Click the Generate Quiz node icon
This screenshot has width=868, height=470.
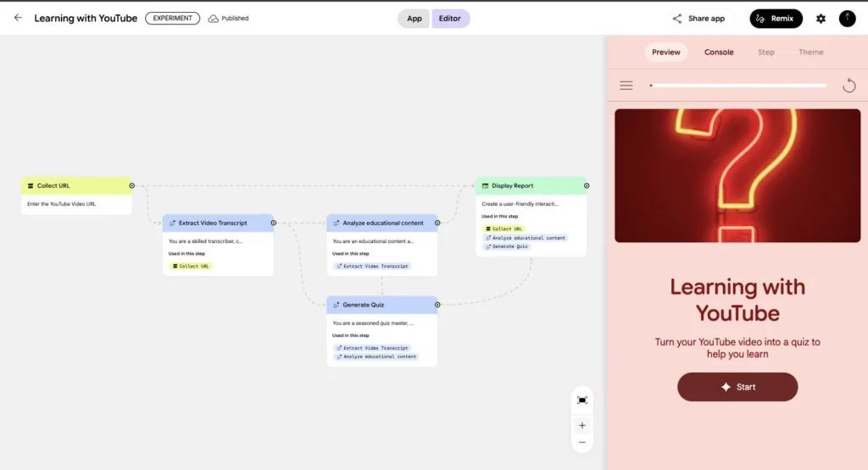[x=336, y=305]
